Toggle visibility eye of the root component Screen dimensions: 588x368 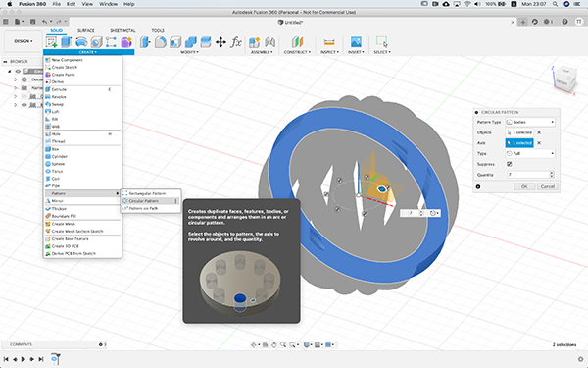click(18, 71)
